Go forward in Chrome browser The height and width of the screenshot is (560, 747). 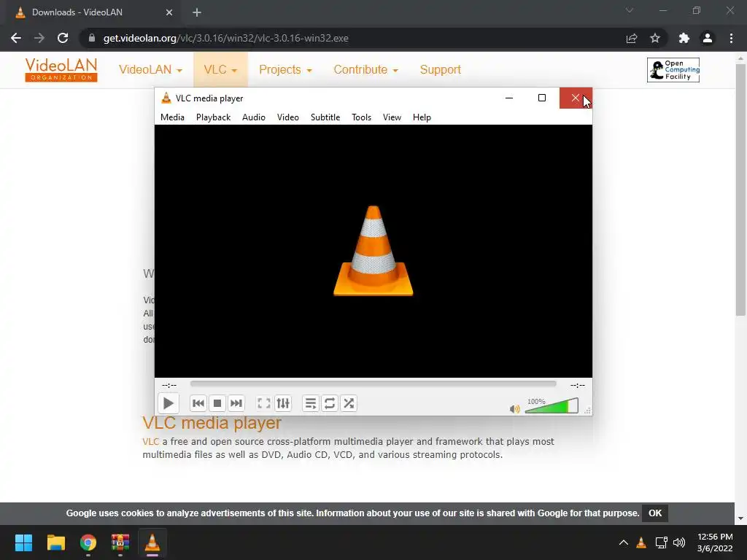39,38
